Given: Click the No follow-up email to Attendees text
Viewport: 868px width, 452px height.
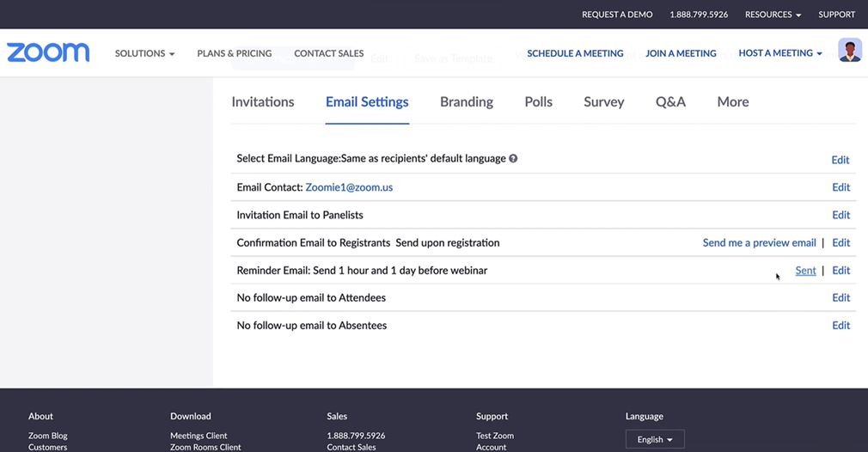Looking at the screenshot, I should click(x=311, y=297).
